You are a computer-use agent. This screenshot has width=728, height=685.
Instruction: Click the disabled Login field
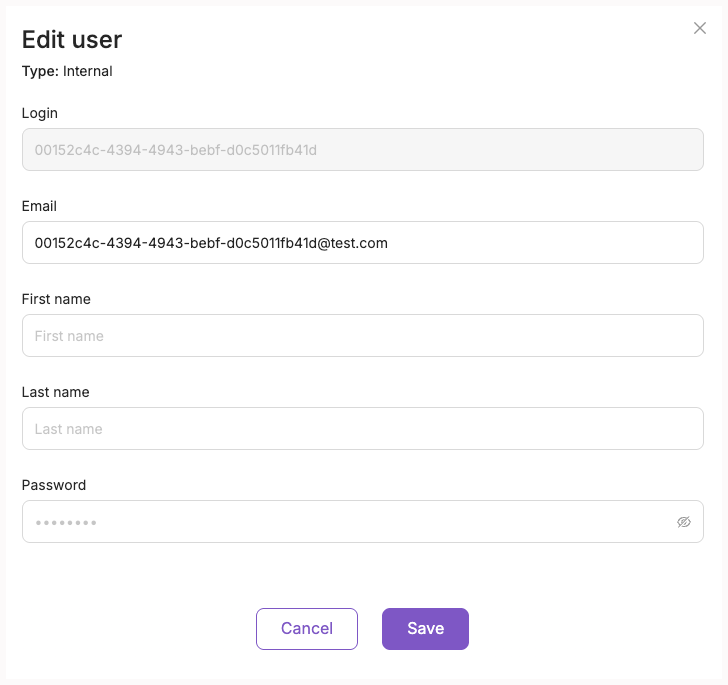coord(363,150)
